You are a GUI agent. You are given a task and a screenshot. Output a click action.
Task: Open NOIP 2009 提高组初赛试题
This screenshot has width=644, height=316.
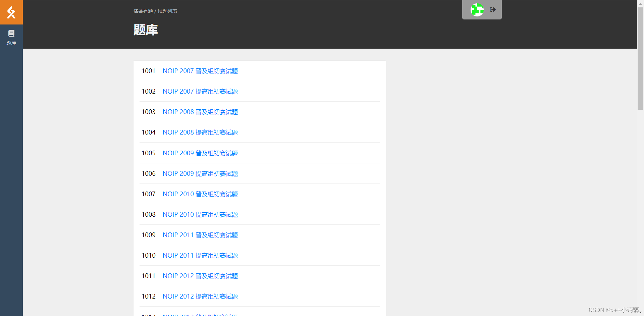(200, 174)
